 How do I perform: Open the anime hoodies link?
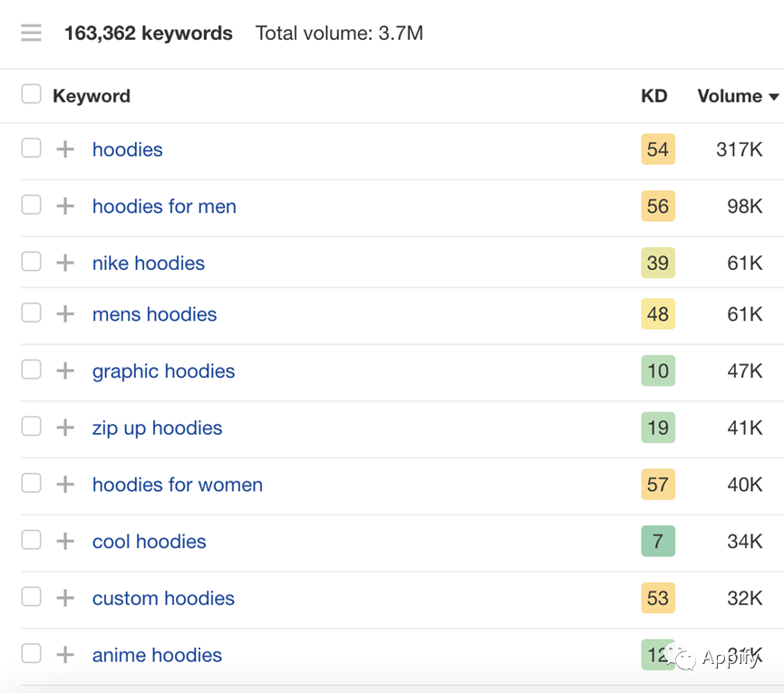pos(157,655)
